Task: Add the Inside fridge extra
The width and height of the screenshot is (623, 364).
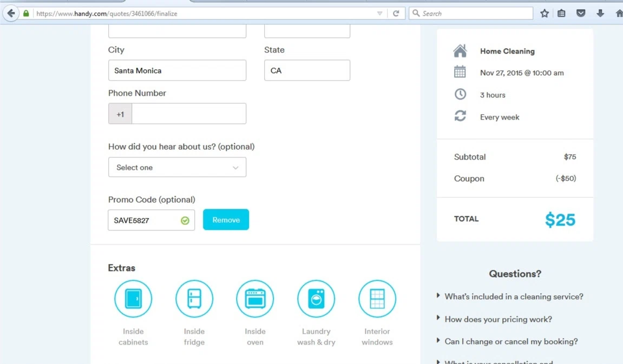Action: click(194, 299)
